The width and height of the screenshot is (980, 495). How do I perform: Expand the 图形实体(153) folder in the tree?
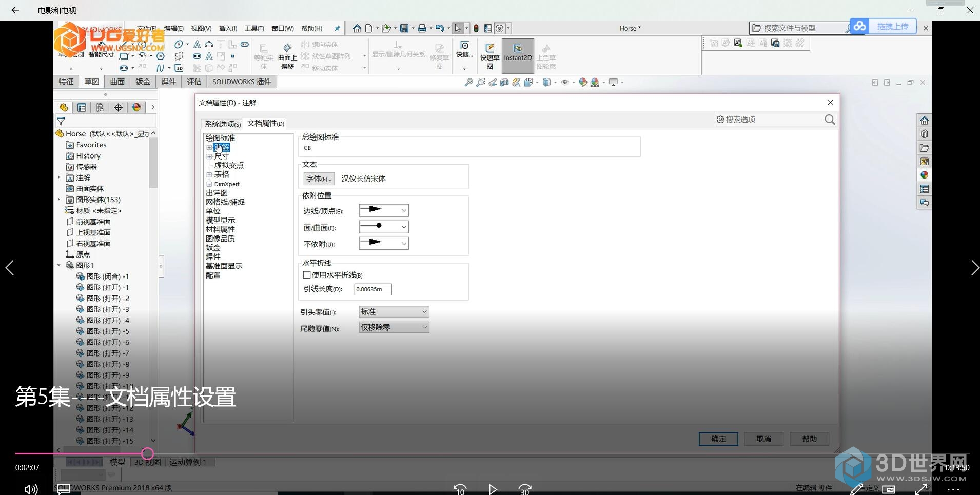[x=58, y=200]
